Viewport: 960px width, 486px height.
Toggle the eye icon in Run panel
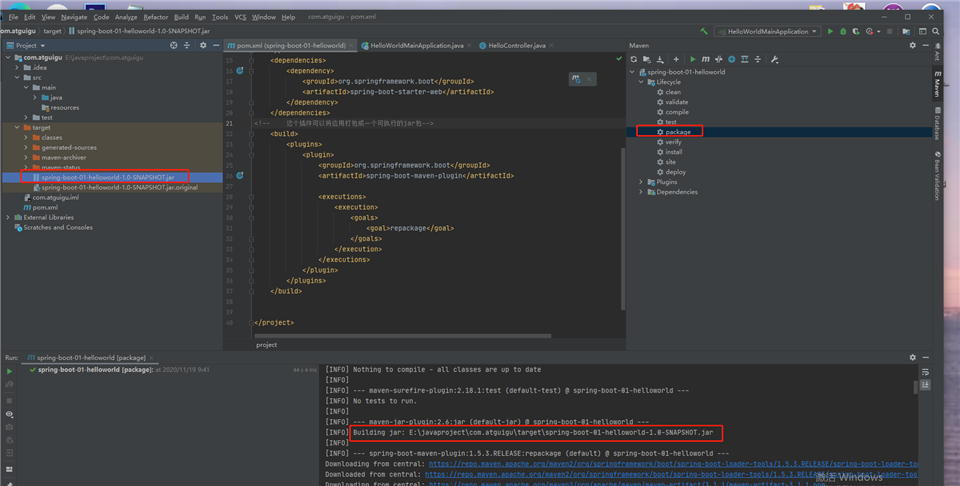[9, 413]
